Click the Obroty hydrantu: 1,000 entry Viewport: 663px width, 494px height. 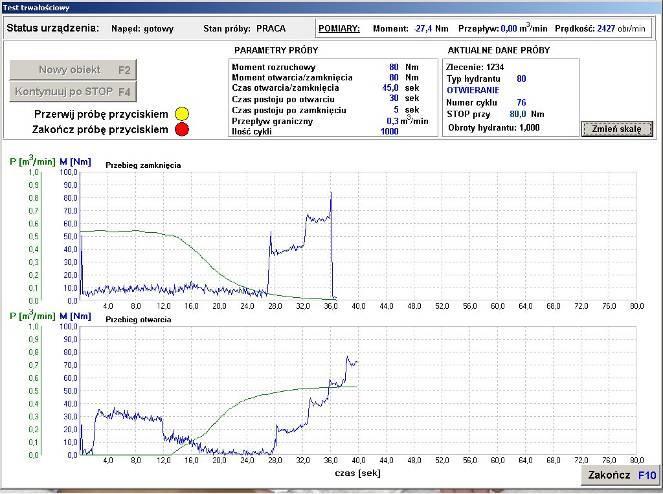click(494, 128)
